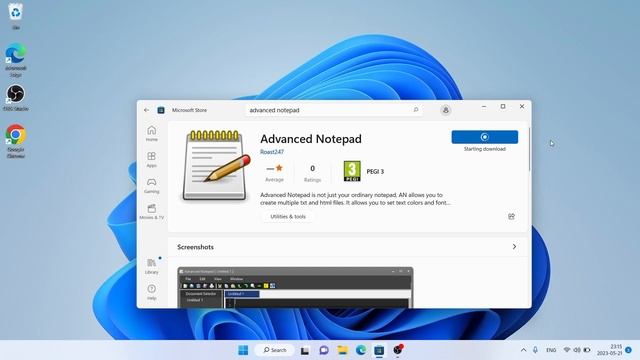Click the search magnifier icon in Store search box
This screenshot has width=640, height=360.
(416, 110)
